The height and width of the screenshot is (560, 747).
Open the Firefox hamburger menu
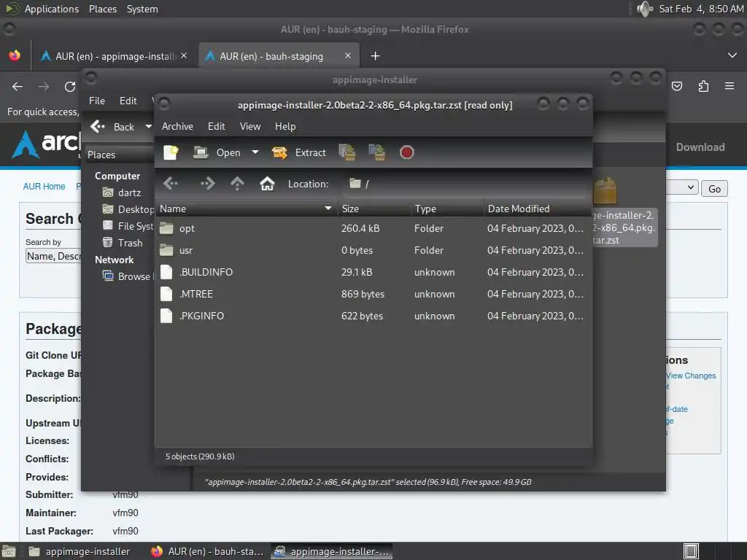tap(729, 86)
